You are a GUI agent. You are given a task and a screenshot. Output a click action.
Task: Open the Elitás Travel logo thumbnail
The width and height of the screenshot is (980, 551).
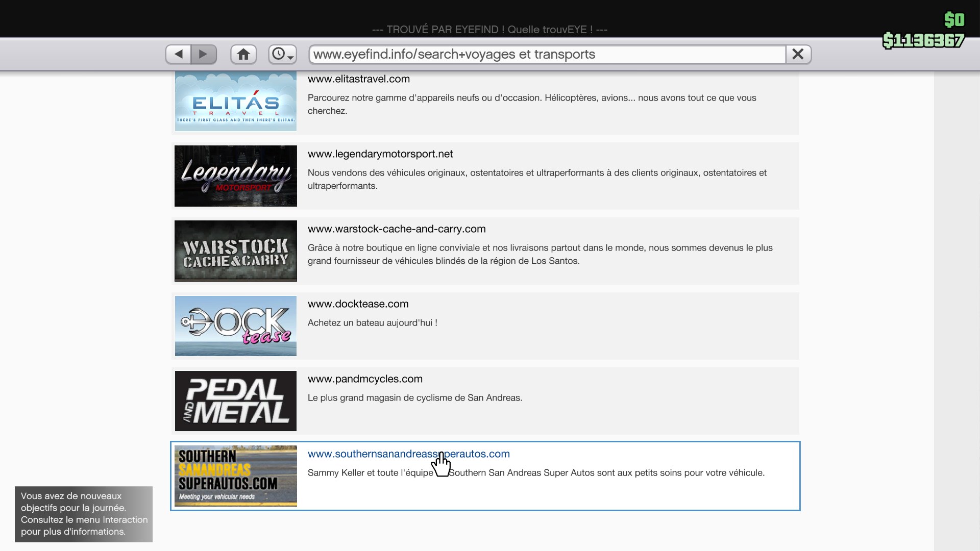point(235,102)
